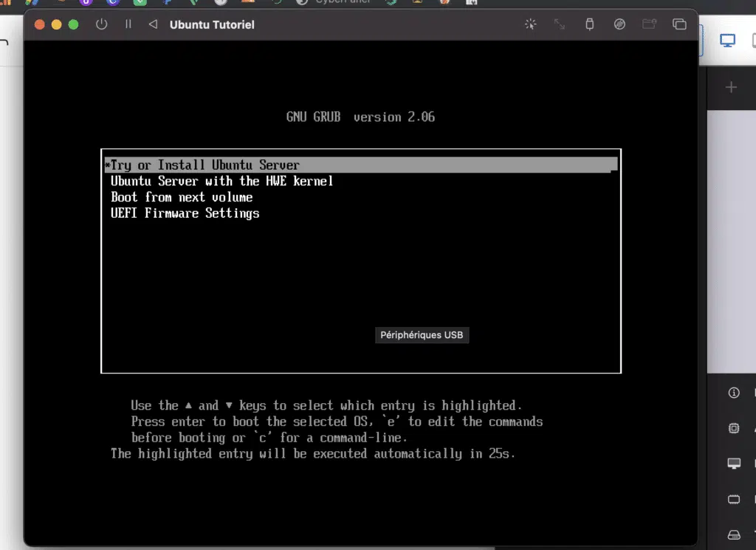Click the hard drive icon in right sidebar

[734, 534]
